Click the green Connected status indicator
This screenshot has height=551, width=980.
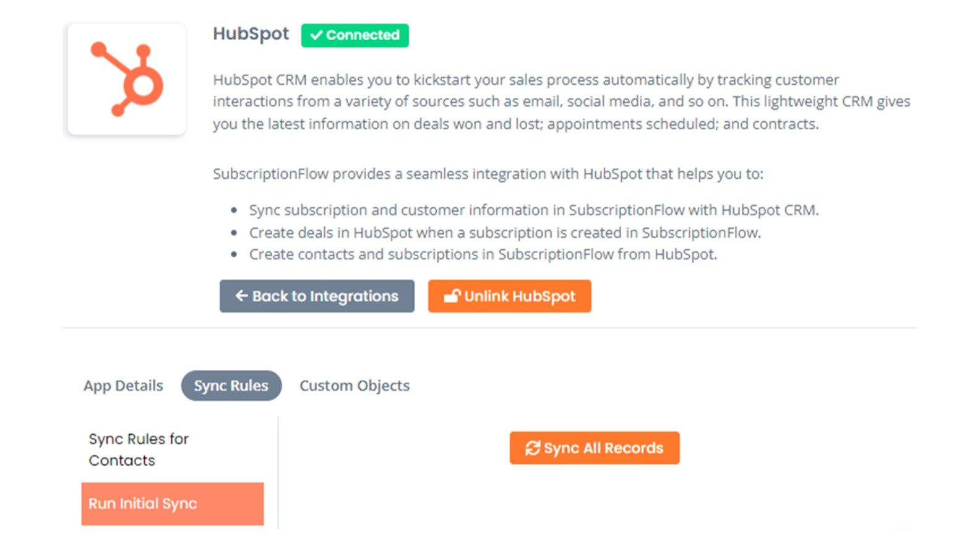click(x=355, y=35)
